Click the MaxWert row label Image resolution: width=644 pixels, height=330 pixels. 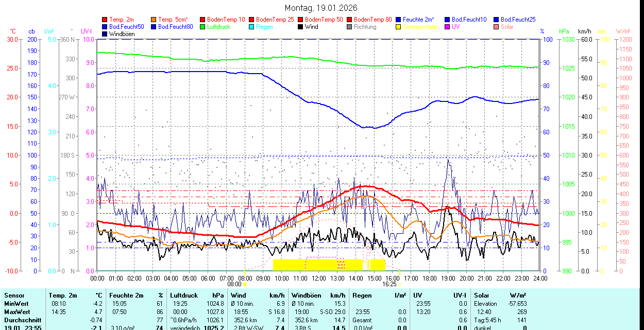pyautogui.click(x=16, y=312)
